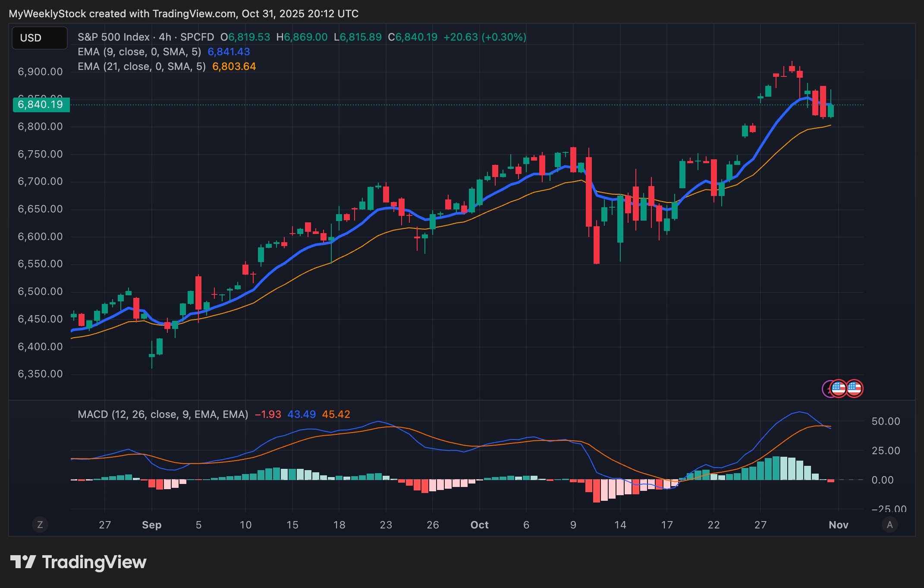Click the Z timezone button
Screen dimensions: 924x588
(40, 525)
